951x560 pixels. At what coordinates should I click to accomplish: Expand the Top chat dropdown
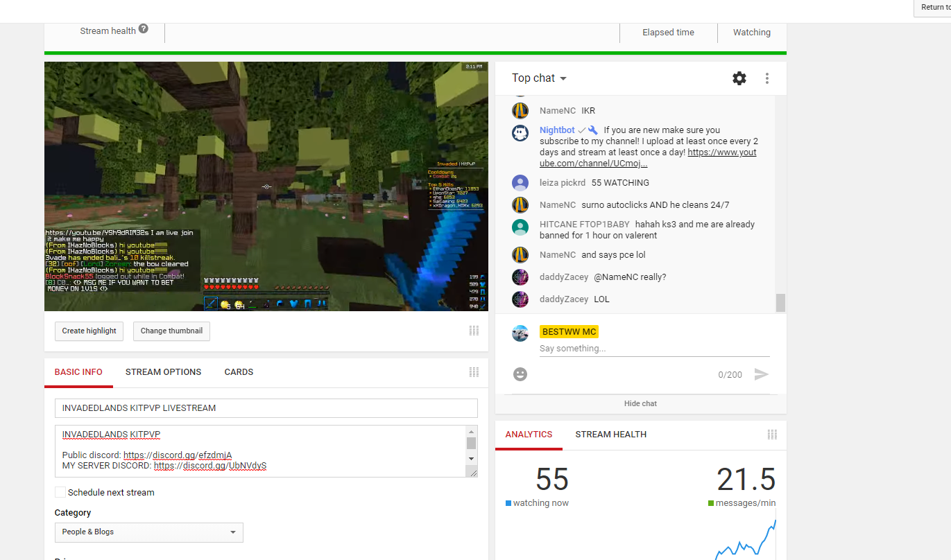540,78
